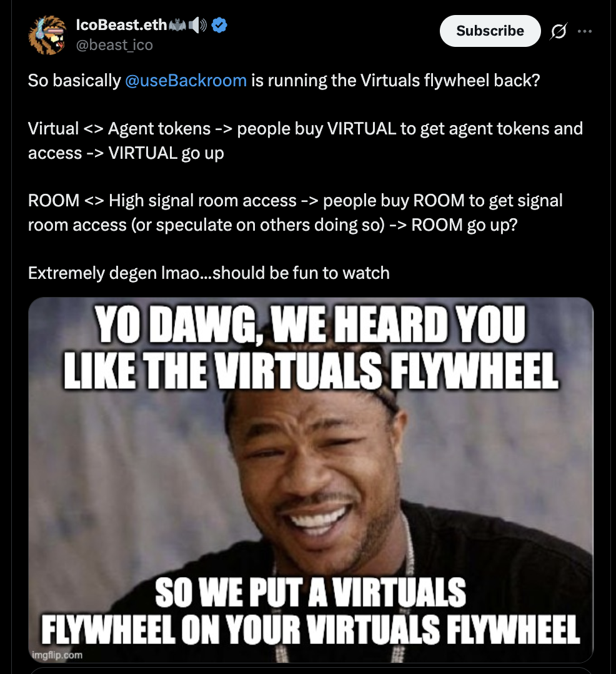Click the imgflip.com watermark on the meme
Screen dimensions: 616x674
click(57, 655)
